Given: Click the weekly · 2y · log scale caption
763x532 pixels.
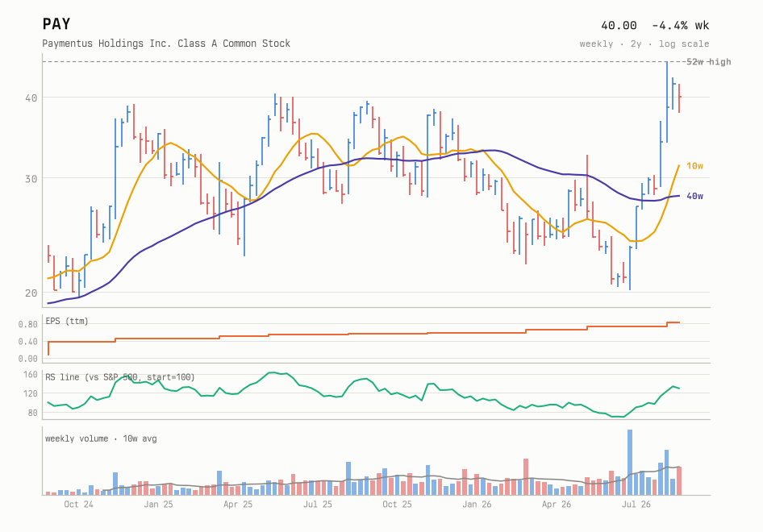Looking at the screenshot, I should (644, 44).
